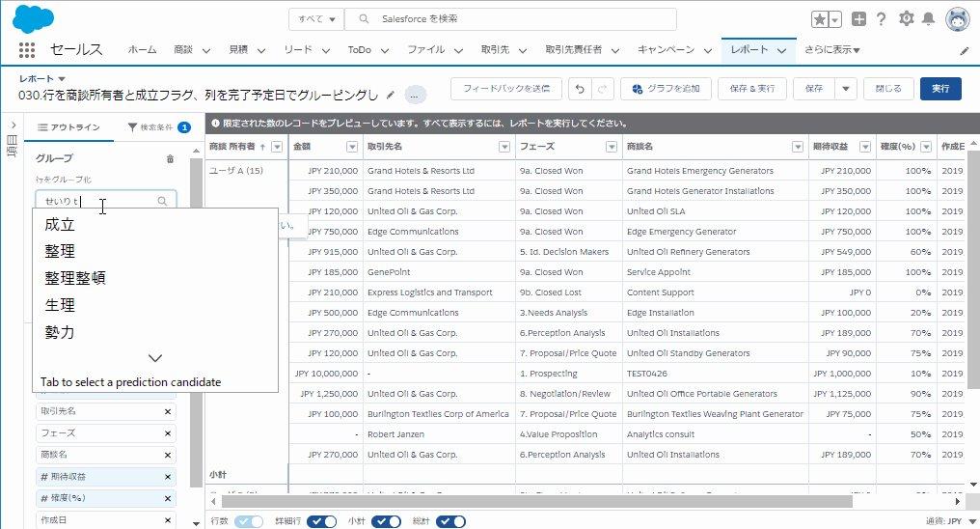Image resolution: width=980 pixels, height=529 pixels.
Task: Open the 取引先名 column dropdown
Action: (x=504, y=147)
